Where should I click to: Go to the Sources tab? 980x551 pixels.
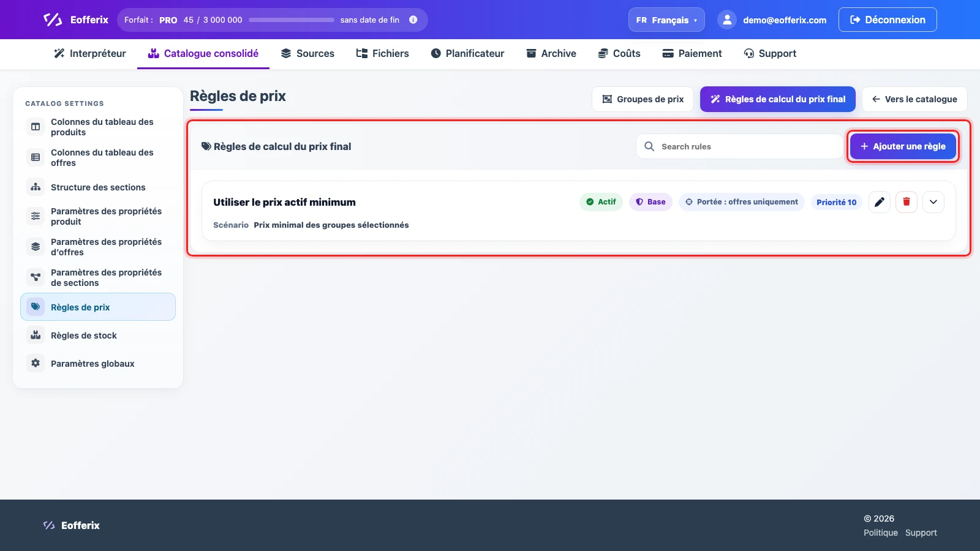pos(307,53)
